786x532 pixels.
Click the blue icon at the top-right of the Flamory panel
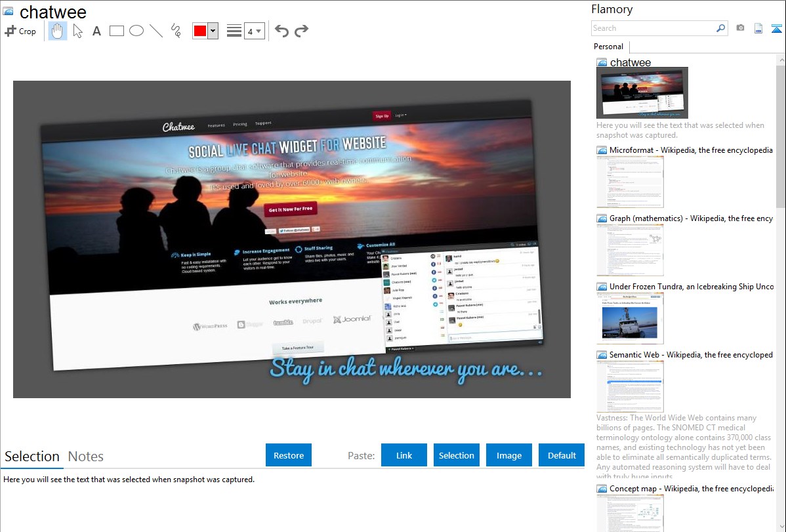pos(776,28)
